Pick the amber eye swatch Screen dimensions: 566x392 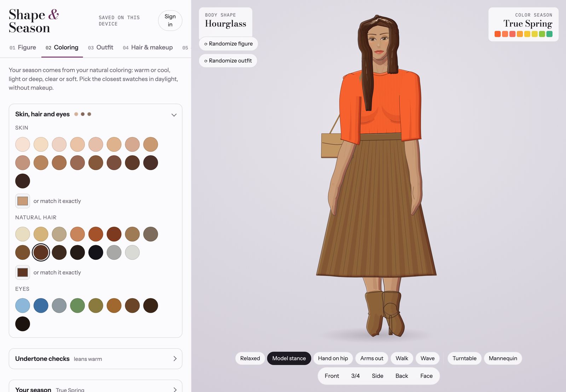pos(114,306)
